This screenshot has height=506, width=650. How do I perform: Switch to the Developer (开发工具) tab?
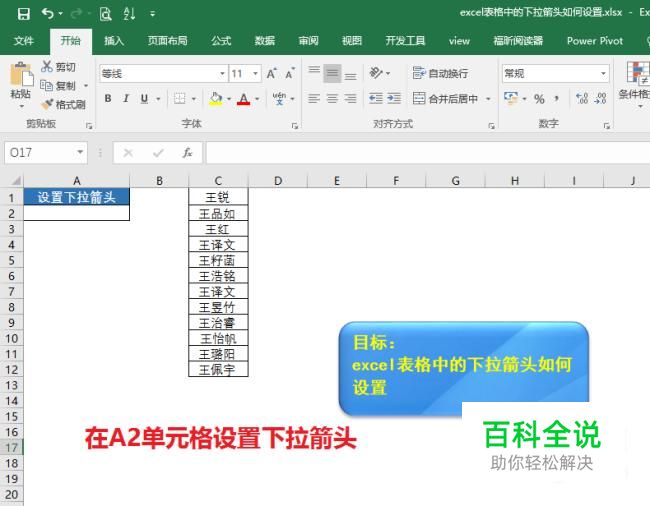point(405,41)
